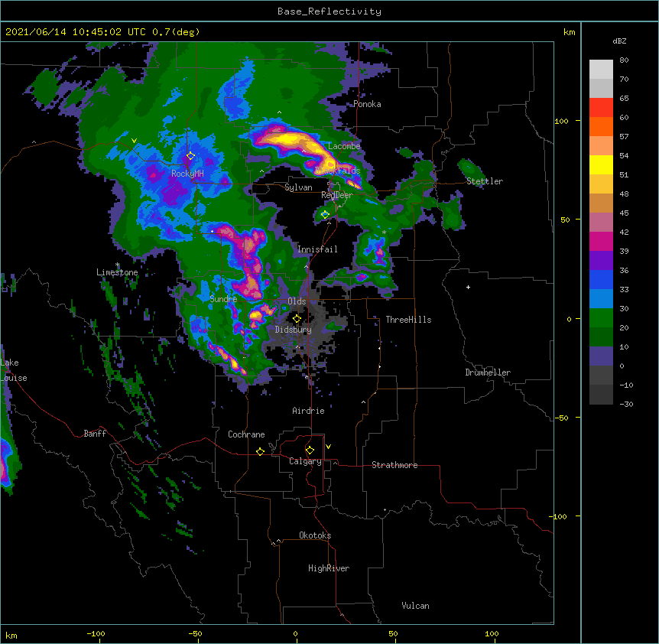Click the yellow diamond marker above RockyMH
Screen dimensions: 659x644
(x=190, y=156)
